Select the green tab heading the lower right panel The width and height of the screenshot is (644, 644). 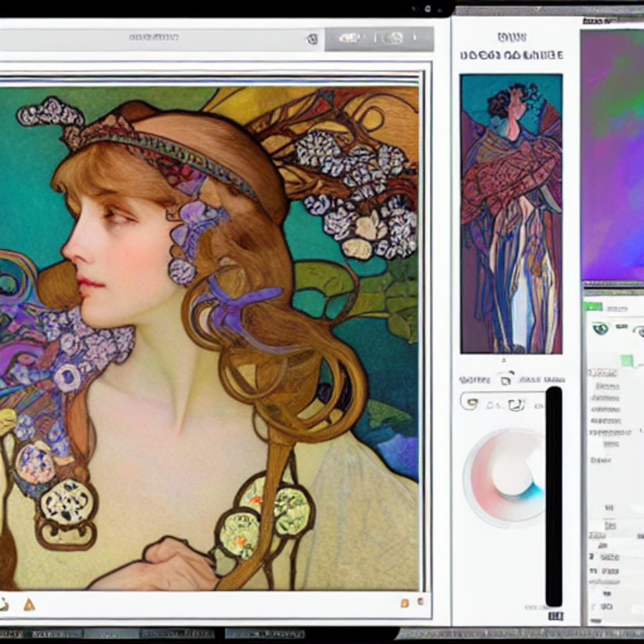592,307
